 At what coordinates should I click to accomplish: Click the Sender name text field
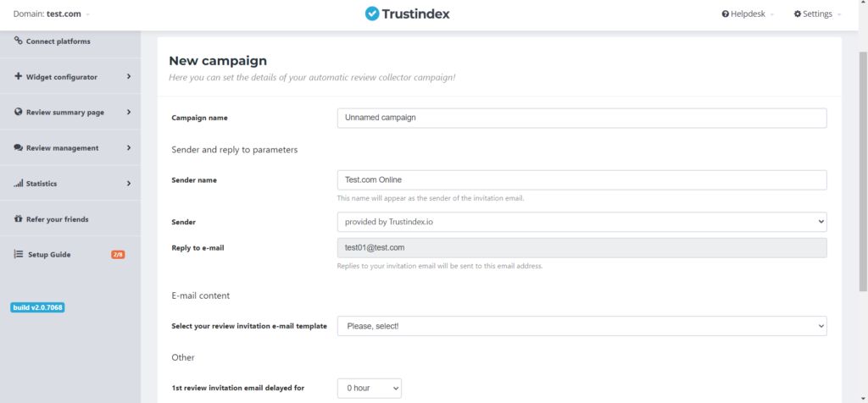point(581,180)
